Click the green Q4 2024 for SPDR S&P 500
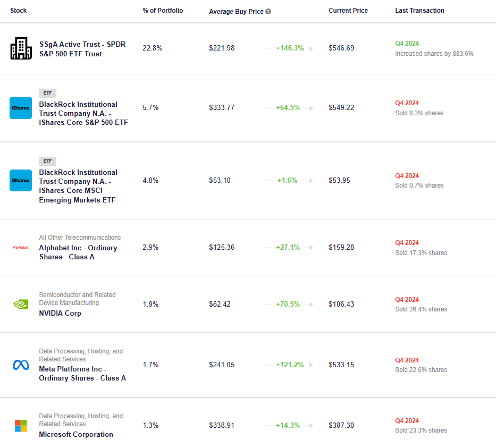 coord(407,44)
